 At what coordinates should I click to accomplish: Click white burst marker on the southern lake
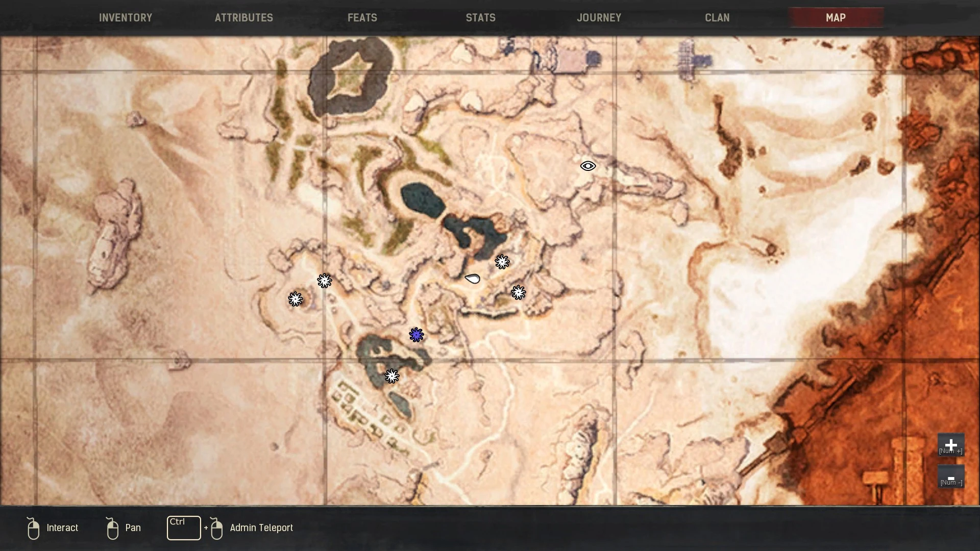(391, 376)
